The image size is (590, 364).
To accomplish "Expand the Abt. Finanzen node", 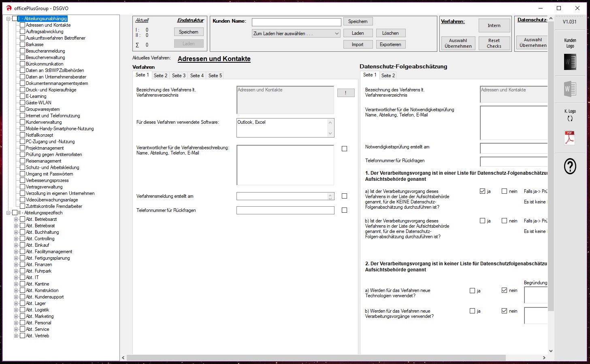I will point(16,265).
